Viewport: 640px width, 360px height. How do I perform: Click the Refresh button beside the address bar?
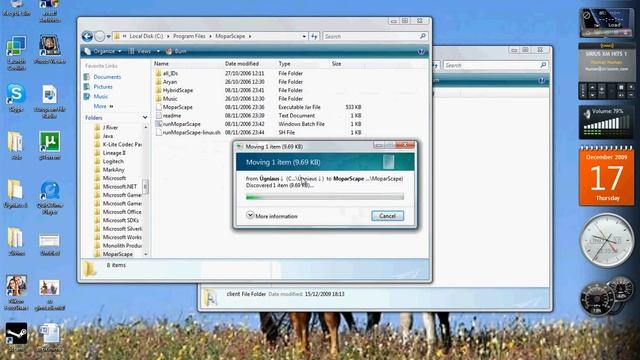click(314, 36)
